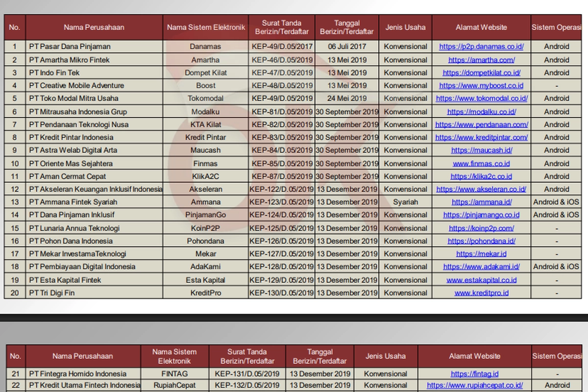The width and height of the screenshot is (588, 392).
Task: Click the PT Amartha Mikro Fintek cell
Action: [69, 60]
